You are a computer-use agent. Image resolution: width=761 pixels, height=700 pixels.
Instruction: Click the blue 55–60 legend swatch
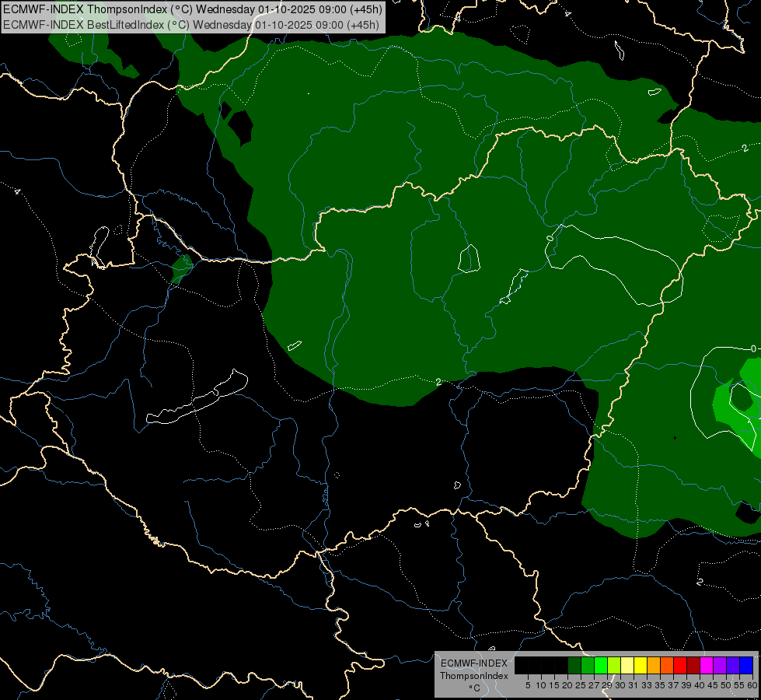746,665
